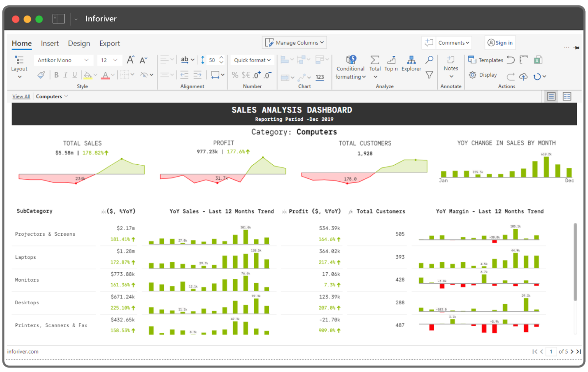Viewport: 588px width, 372px height.
Task: Click the View All link
Action: pos(21,96)
